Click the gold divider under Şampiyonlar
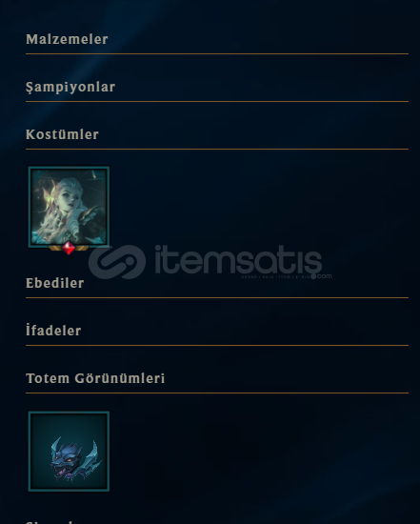420x524 pixels. [217, 101]
